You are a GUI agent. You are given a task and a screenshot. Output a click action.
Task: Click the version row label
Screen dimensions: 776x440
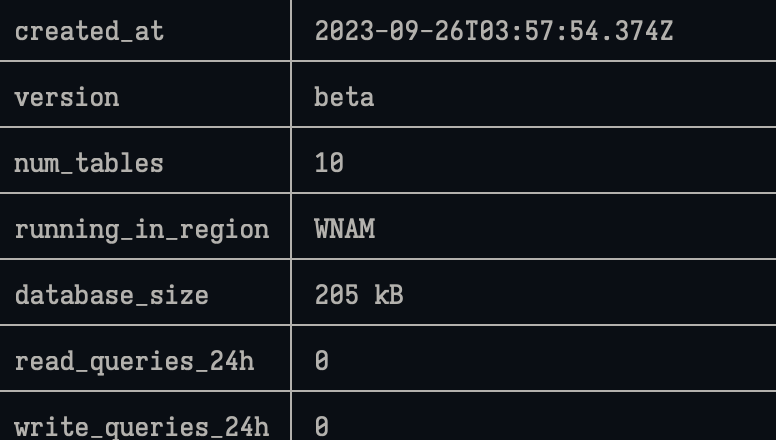click(66, 97)
